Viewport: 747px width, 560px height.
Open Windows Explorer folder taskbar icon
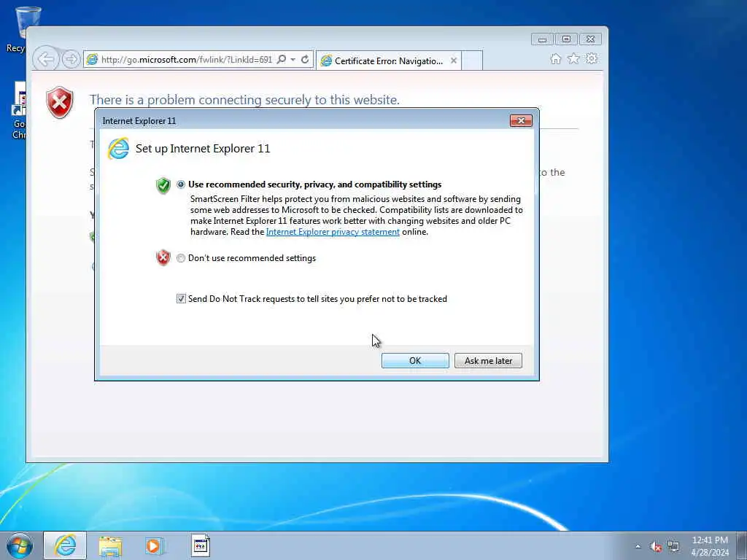point(111,546)
